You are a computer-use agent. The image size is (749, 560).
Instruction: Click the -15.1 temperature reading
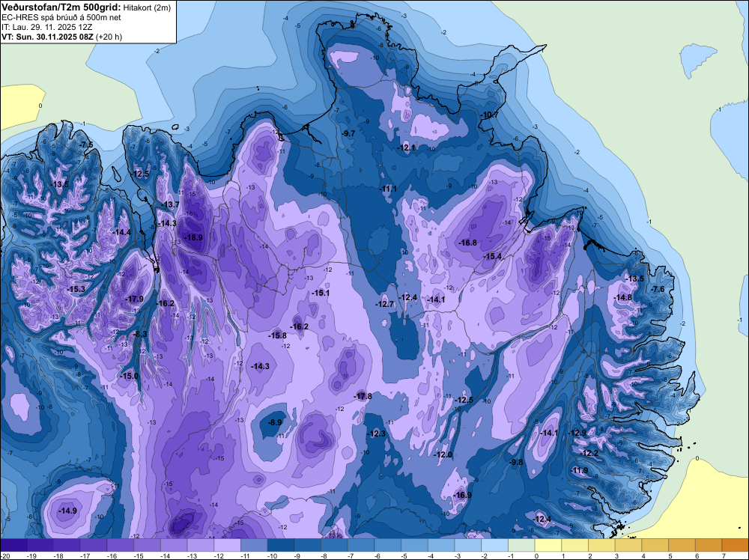coord(320,293)
